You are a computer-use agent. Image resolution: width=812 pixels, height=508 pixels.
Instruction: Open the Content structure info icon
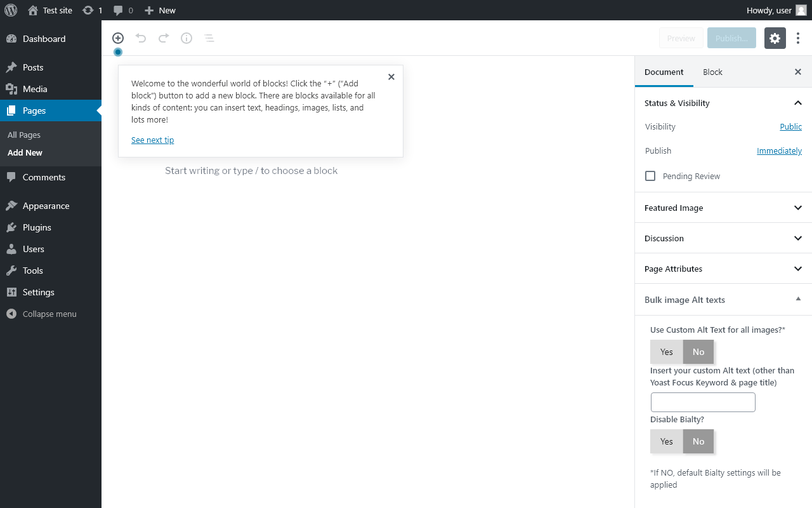pyautogui.click(x=187, y=38)
